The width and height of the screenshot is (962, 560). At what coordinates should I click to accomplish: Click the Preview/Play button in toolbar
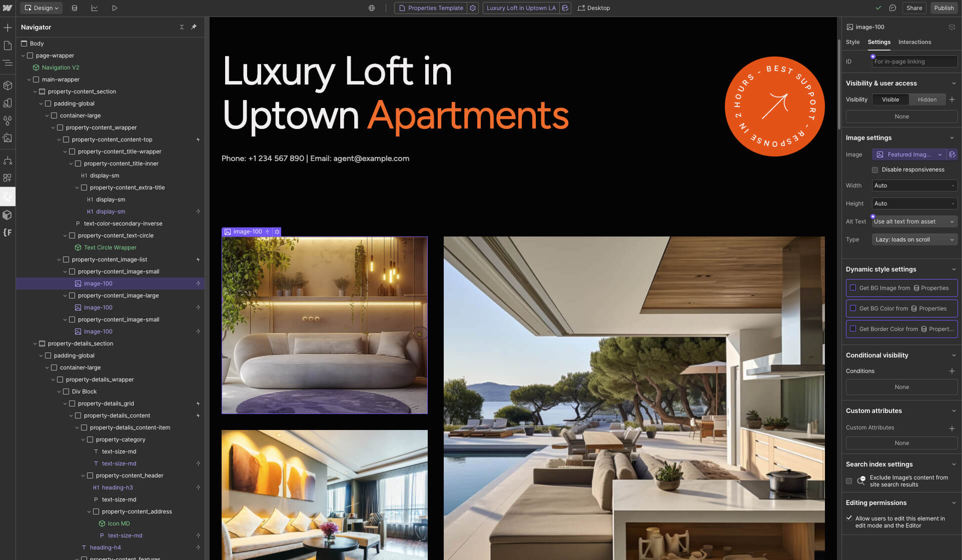(x=115, y=7)
